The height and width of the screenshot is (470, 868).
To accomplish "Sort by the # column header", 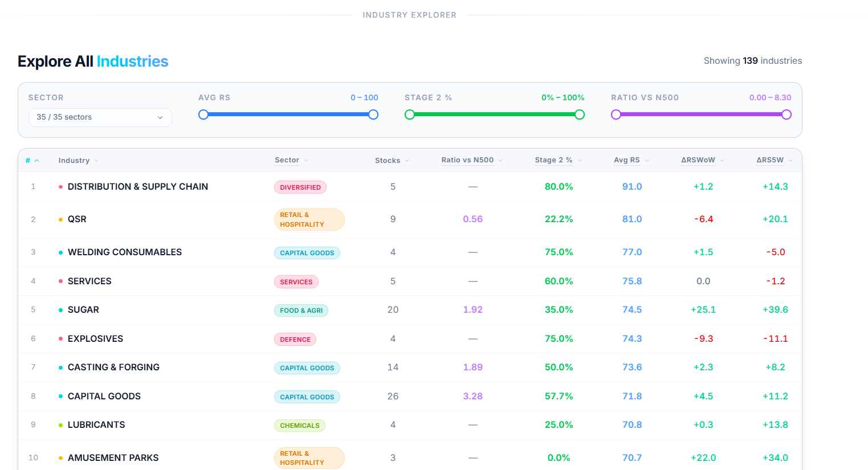I will (32, 161).
